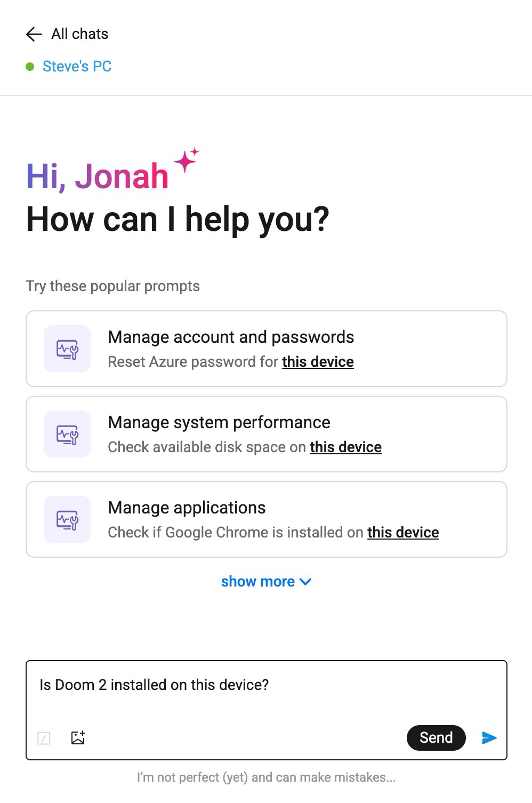Screen dimensions: 532x803
Task: Open the Steve's PC device link
Action: tap(77, 67)
